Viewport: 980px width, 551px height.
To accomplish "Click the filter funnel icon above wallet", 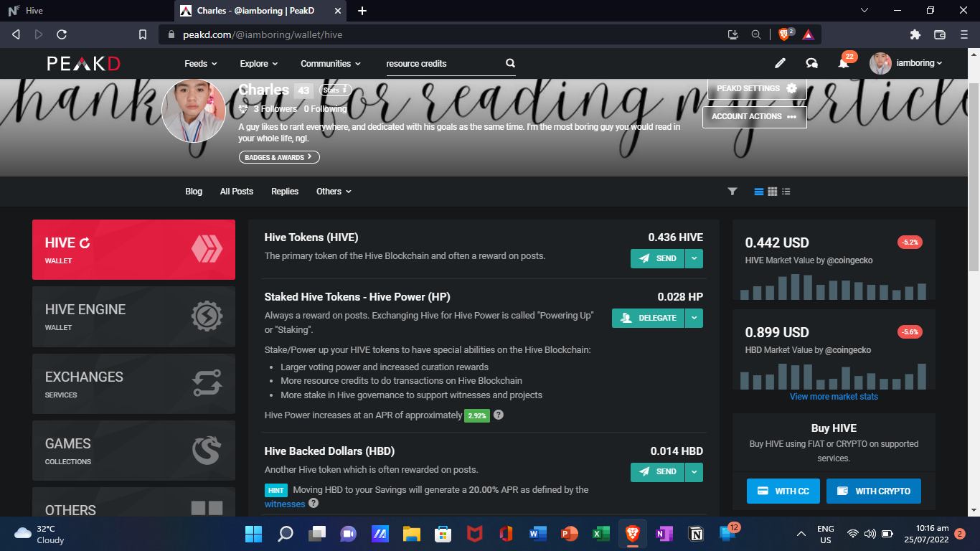I will pos(732,192).
